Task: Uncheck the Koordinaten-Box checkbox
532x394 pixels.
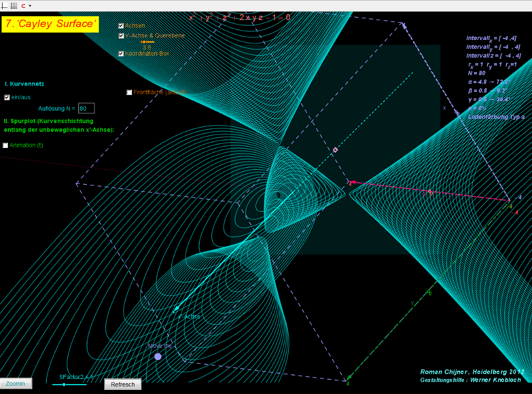Action: tap(121, 53)
